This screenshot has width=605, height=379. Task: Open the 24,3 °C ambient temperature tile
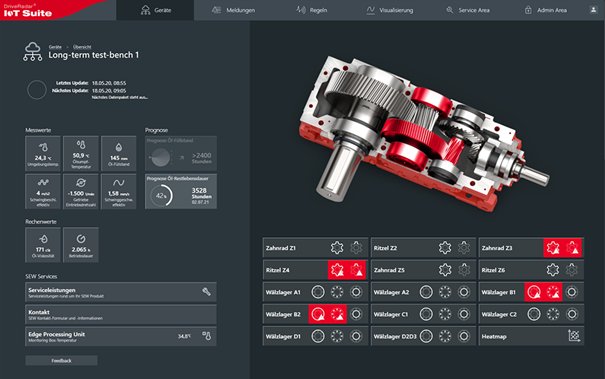click(43, 153)
